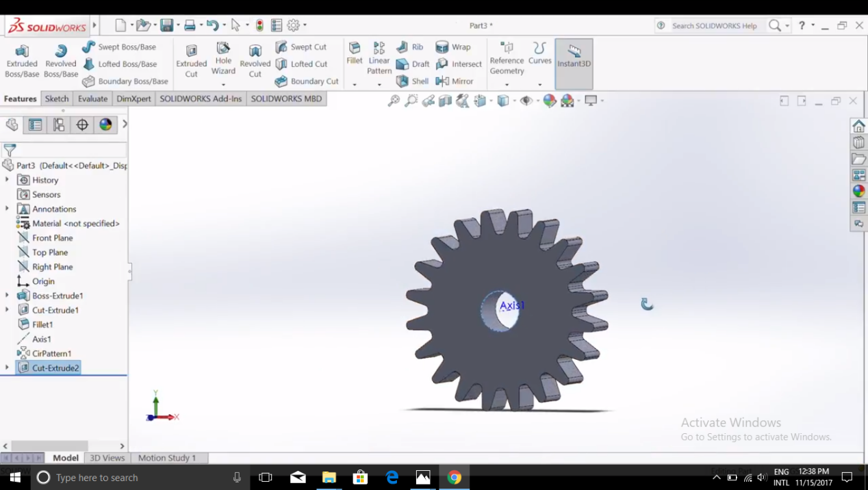Click the Zoom to Fit icon
Image resolution: width=868 pixels, height=490 pixels.
pos(394,101)
